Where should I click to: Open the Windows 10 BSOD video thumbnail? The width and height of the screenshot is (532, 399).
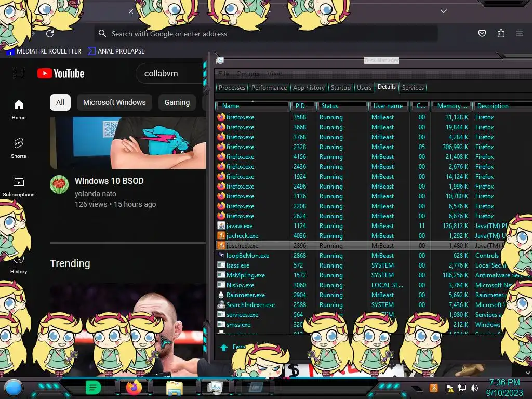point(128,143)
